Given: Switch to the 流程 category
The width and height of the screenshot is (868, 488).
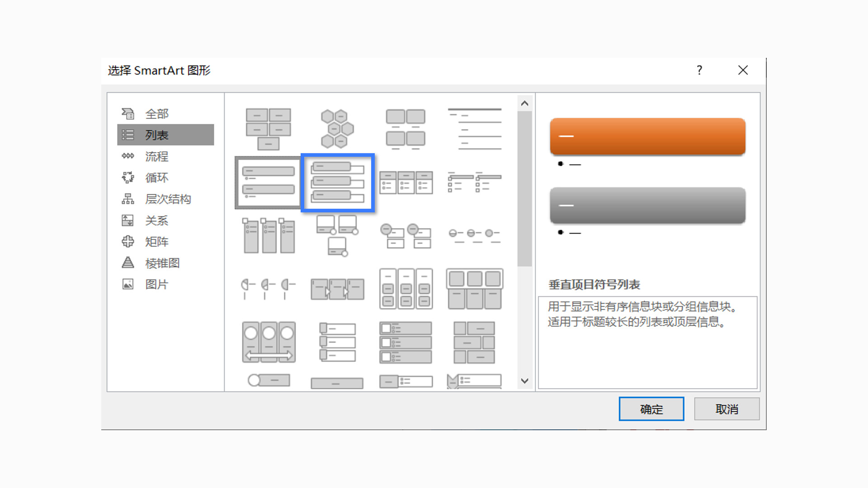Looking at the screenshot, I should (x=156, y=156).
